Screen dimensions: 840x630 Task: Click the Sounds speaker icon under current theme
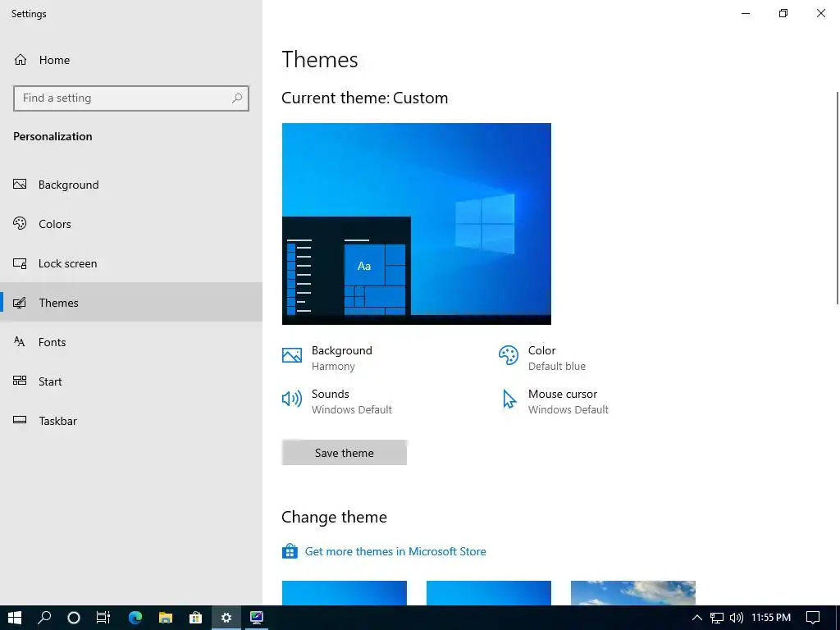[292, 399]
